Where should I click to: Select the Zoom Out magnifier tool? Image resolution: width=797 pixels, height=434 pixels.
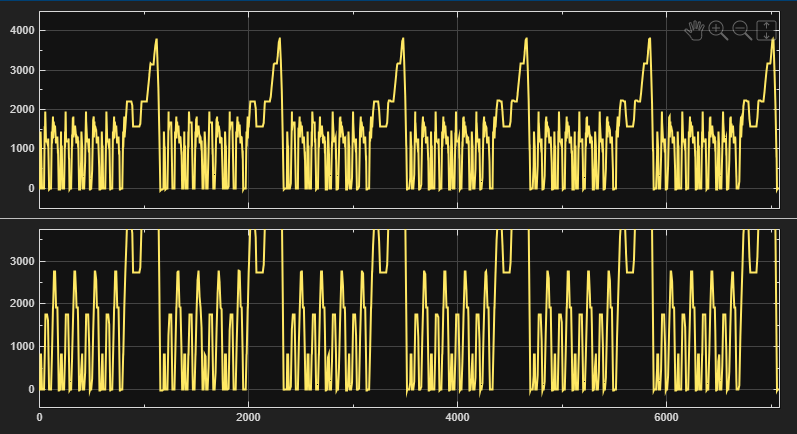pos(742,30)
